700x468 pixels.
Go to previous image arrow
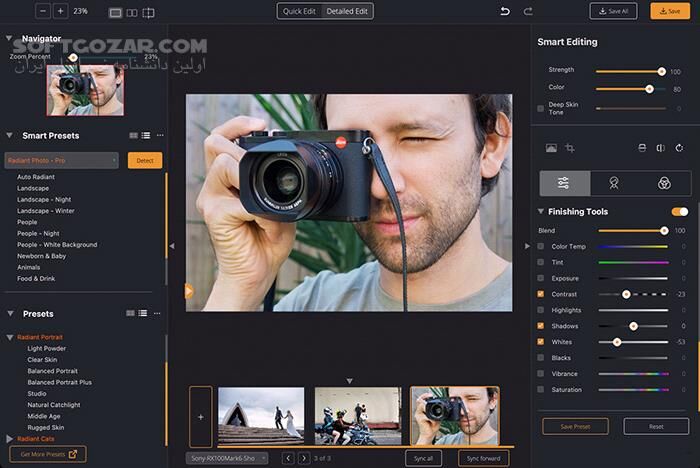[288, 458]
